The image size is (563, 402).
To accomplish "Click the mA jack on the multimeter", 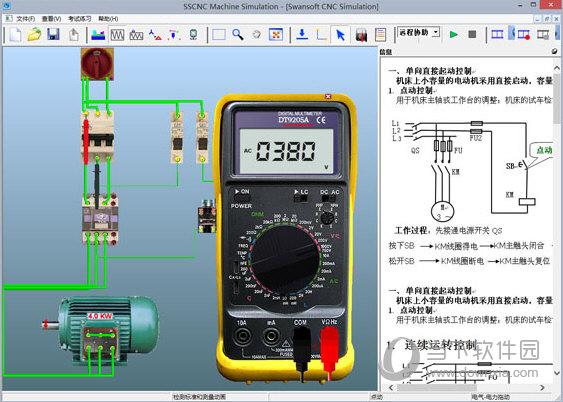I will point(270,337).
